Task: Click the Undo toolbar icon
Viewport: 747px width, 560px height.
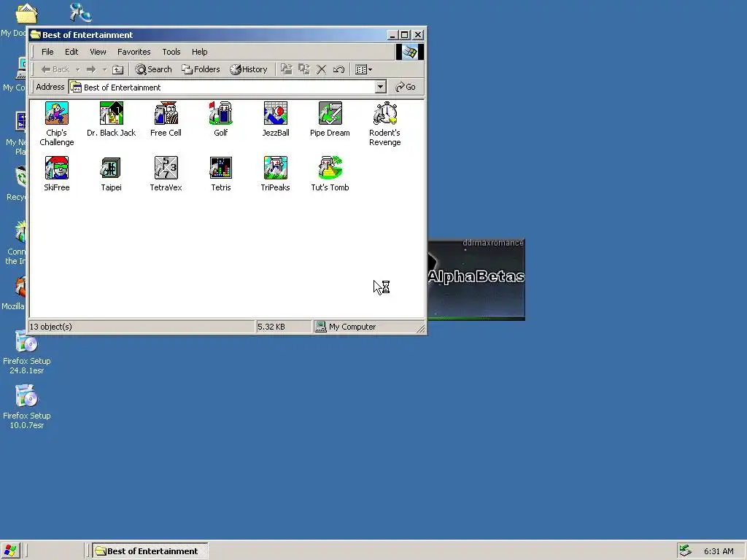Action: click(x=338, y=69)
